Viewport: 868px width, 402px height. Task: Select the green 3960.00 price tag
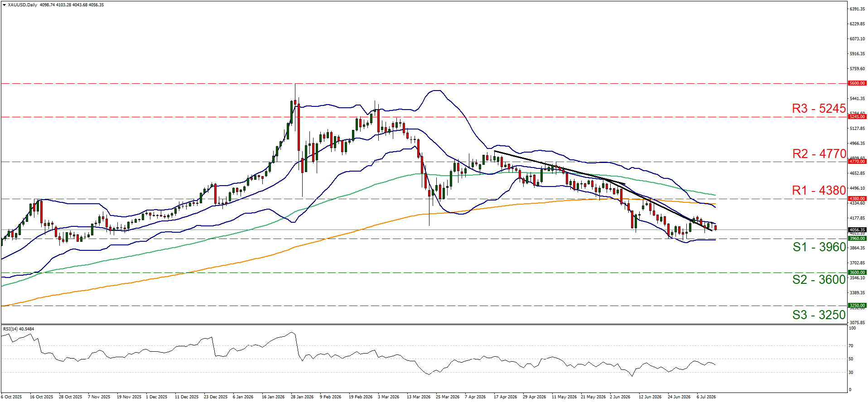click(857, 239)
